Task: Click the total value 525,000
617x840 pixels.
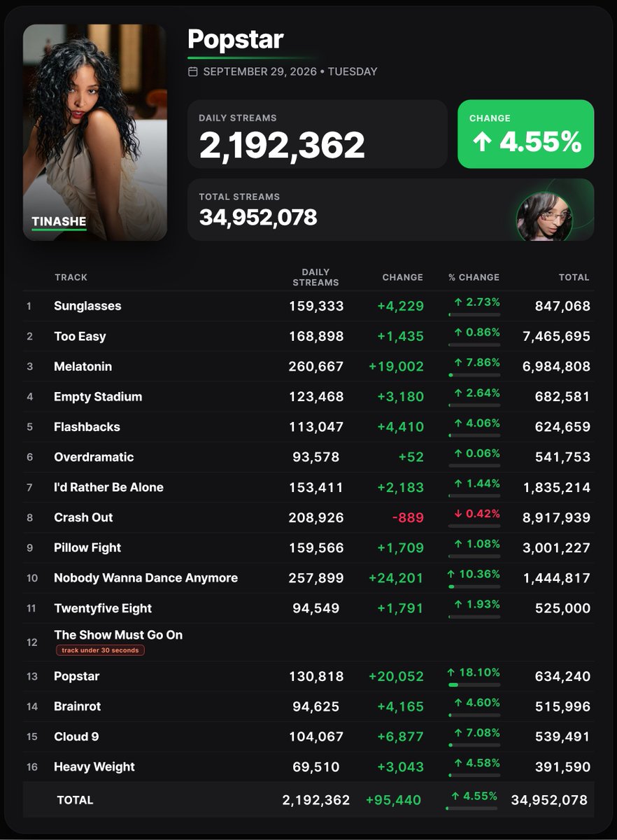Action: pyautogui.click(x=563, y=608)
